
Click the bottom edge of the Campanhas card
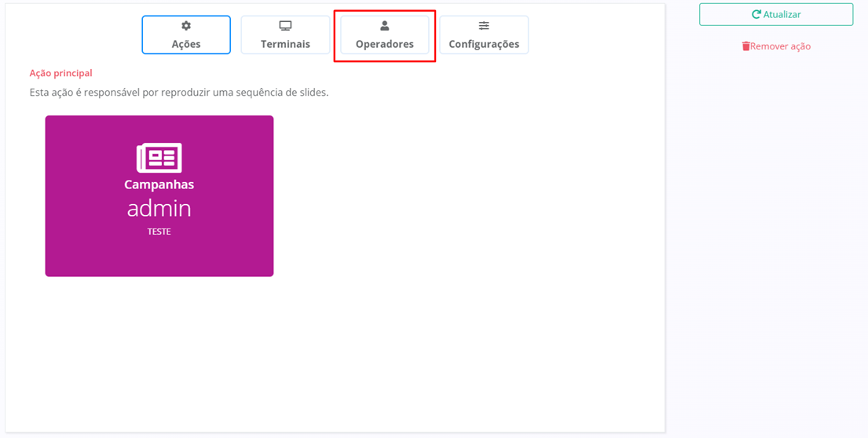tap(159, 274)
